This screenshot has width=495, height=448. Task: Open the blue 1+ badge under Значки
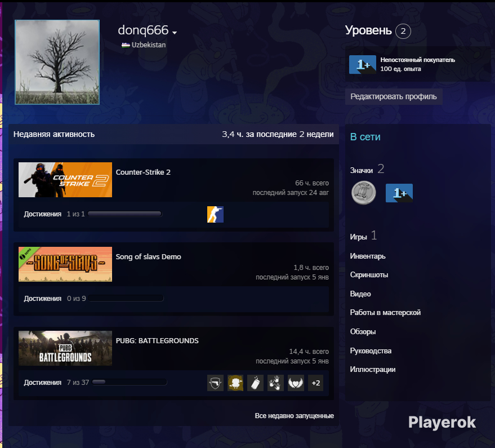coord(399,193)
